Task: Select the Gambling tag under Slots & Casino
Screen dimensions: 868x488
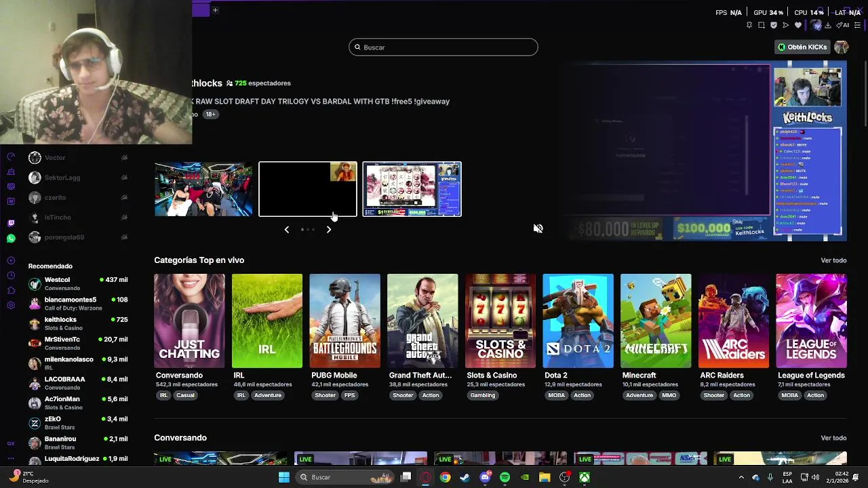Action: 483,395
